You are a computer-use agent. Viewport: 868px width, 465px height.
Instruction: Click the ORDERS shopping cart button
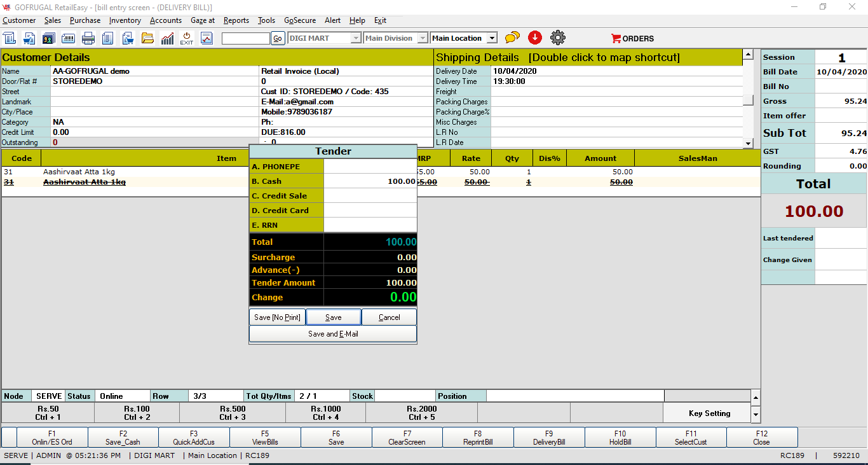click(x=632, y=38)
